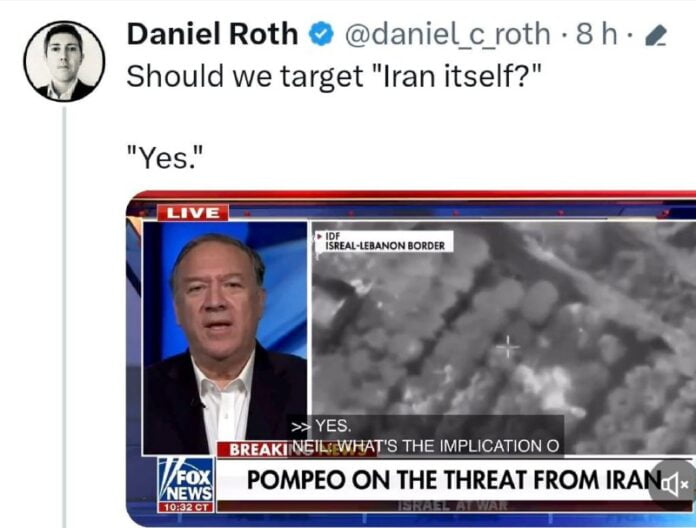This screenshot has width=696, height=528.
Task: Tap the pencil edit icon
Action: (x=656, y=35)
